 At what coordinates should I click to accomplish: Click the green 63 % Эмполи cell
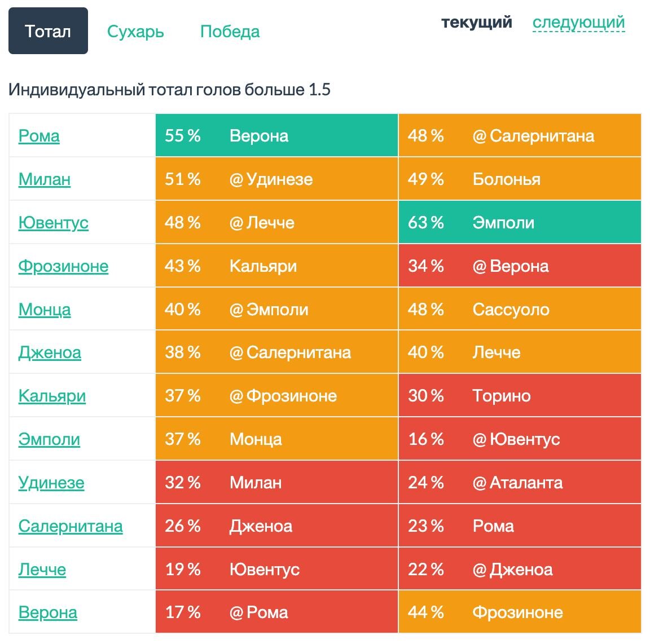[520, 223]
